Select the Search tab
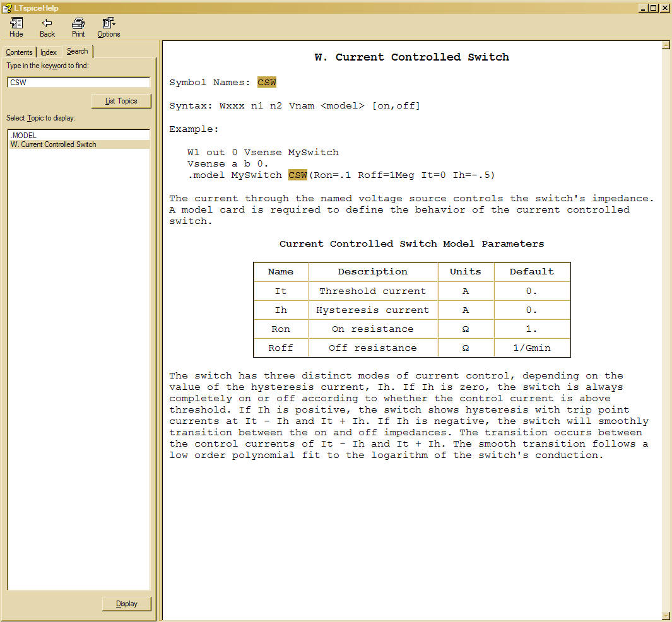672x622 pixels. [77, 51]
